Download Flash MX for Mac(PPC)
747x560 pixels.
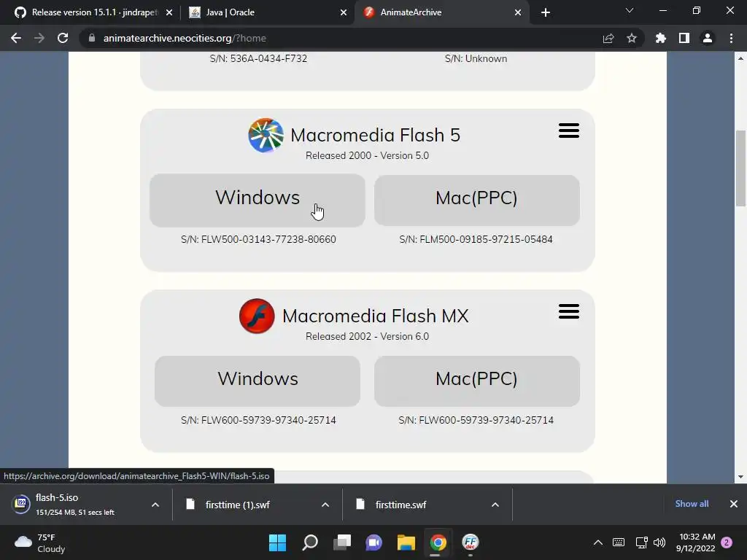477,381
